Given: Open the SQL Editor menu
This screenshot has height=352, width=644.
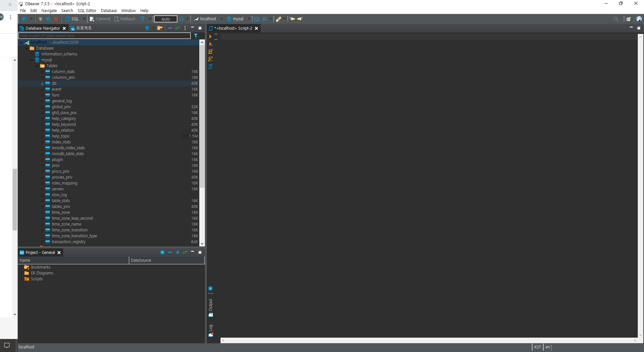Looking at the screenshot, I should pos(87,10).
